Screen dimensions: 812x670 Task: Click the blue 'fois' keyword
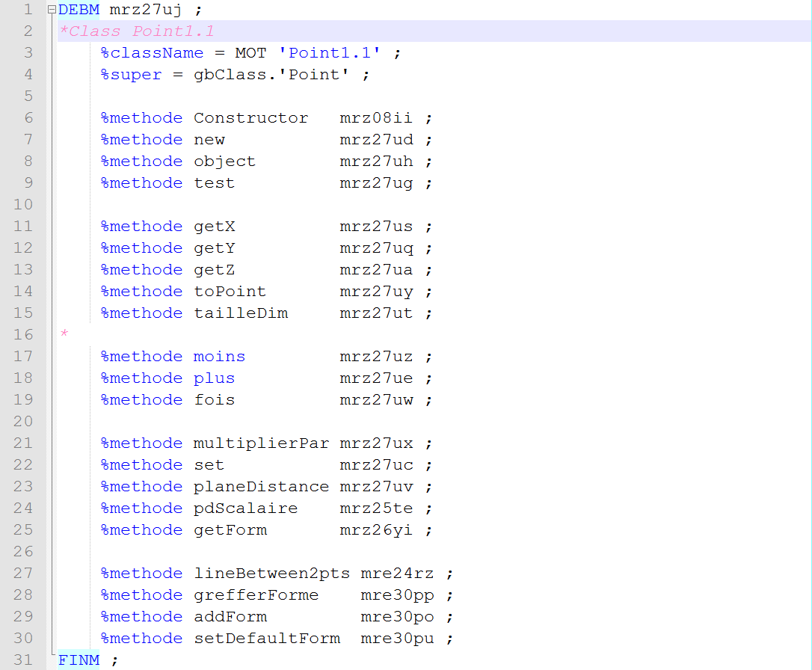pyautogui.click(x=214, y=400)
